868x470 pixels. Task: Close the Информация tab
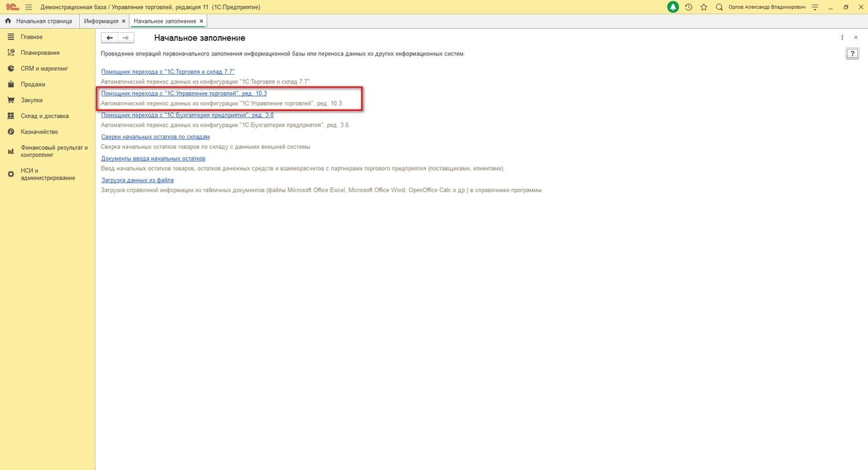pyautogui.click(x=124, y=21)
